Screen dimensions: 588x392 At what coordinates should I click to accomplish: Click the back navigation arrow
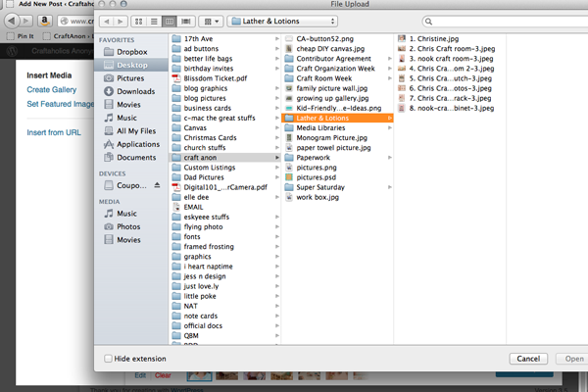point(108,21)
